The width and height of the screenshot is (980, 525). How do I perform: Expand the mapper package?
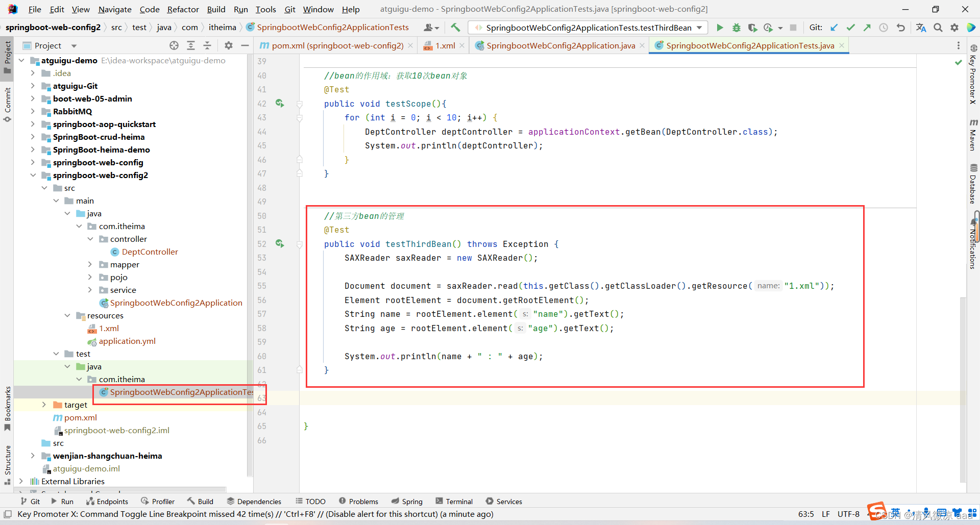[90, 264]
